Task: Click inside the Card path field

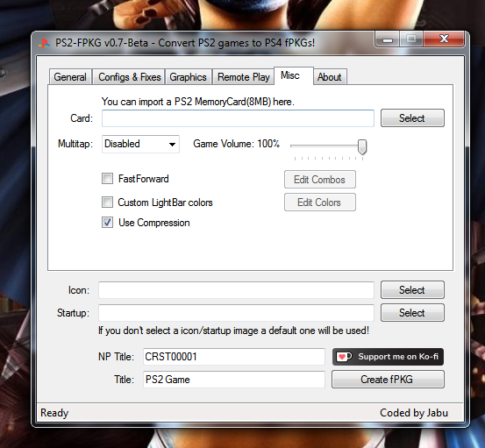Action: (x=238, y=118)
